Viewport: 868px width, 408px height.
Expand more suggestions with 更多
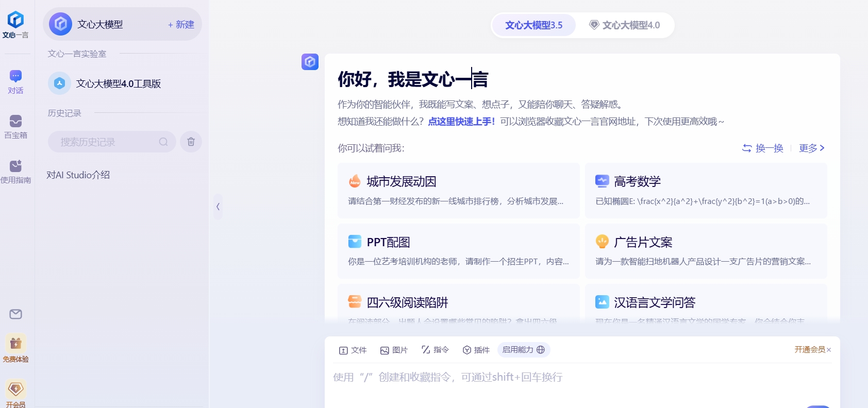(812, 148)
